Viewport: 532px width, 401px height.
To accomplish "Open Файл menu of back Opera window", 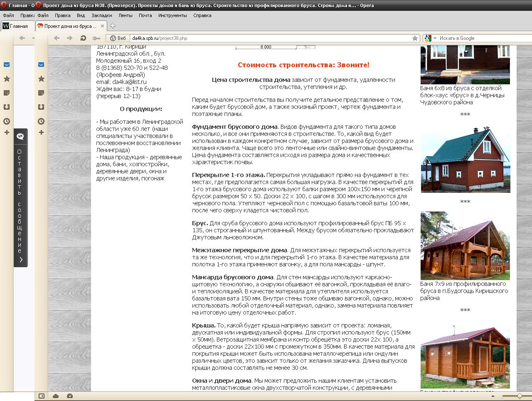I will [x=8, y=15].
